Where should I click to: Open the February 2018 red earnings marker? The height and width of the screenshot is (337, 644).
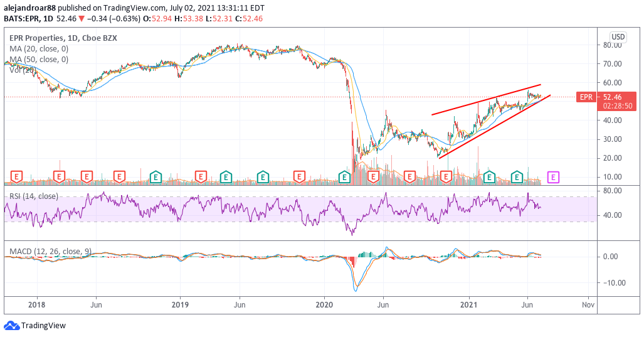tap(60, 178)
